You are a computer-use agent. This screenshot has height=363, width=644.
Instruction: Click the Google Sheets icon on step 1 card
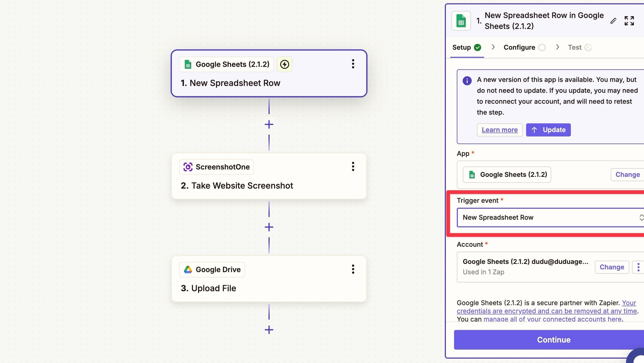pyautogui.click(x=188, y=64)
